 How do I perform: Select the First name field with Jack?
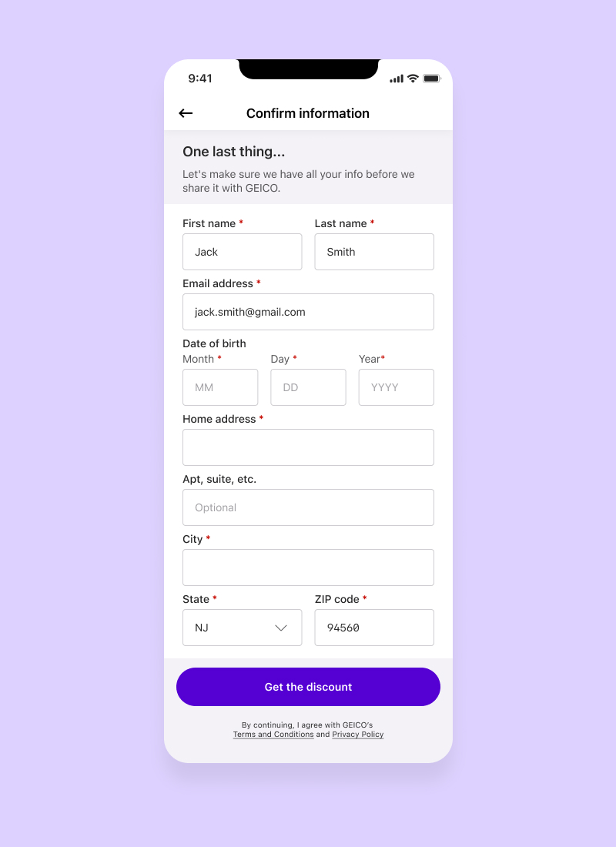(x=242, y=252)
